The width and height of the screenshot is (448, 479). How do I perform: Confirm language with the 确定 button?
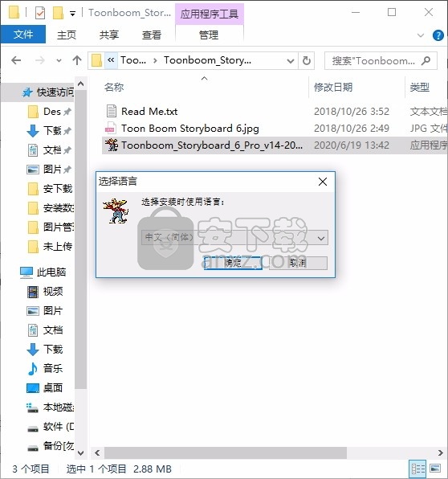(x=233, y=263)
